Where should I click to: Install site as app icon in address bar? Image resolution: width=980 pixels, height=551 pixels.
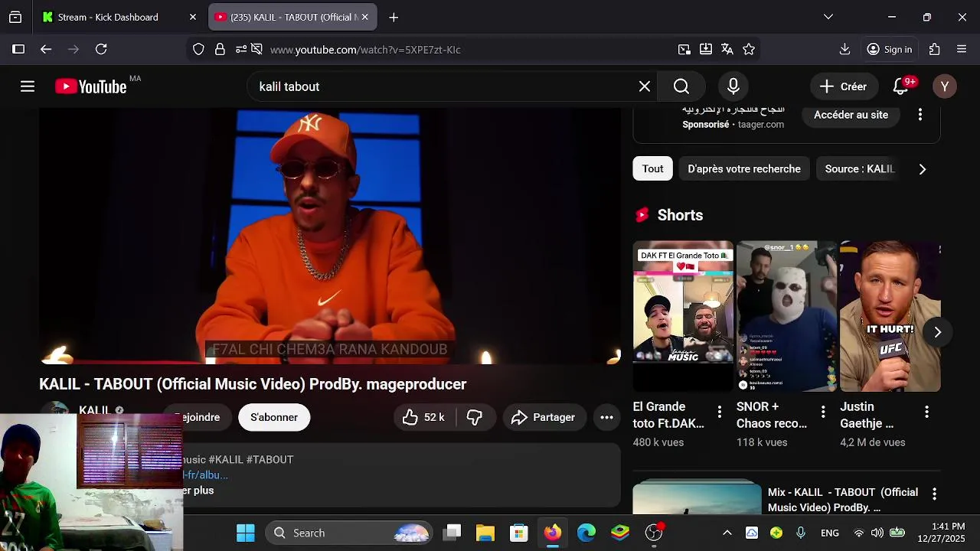tap(706, 49)
